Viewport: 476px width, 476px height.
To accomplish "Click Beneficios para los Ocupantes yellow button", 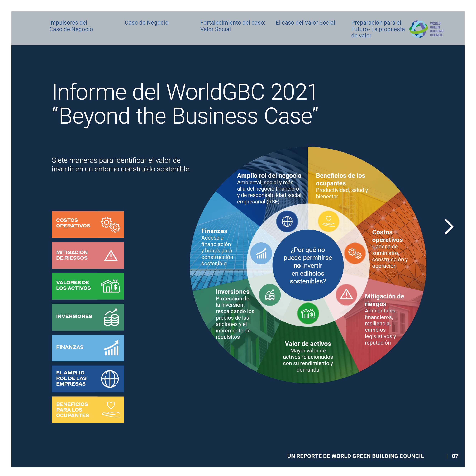I will (x=88, y=410).
